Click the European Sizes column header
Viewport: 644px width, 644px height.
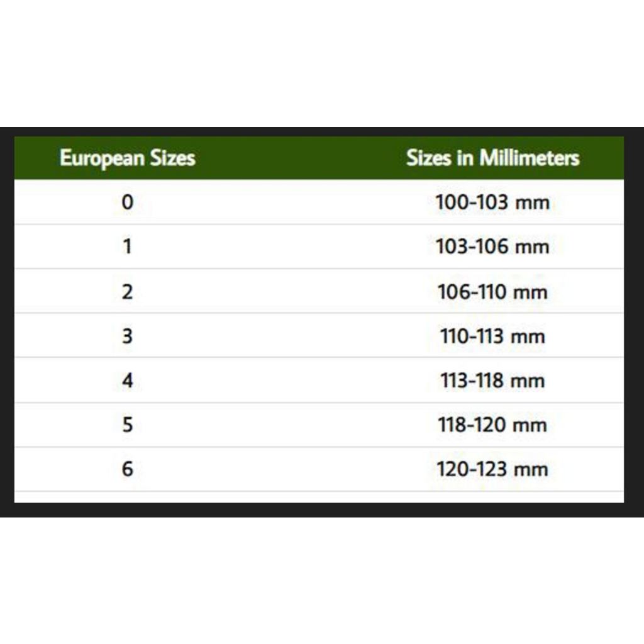[x=127, y=158]
